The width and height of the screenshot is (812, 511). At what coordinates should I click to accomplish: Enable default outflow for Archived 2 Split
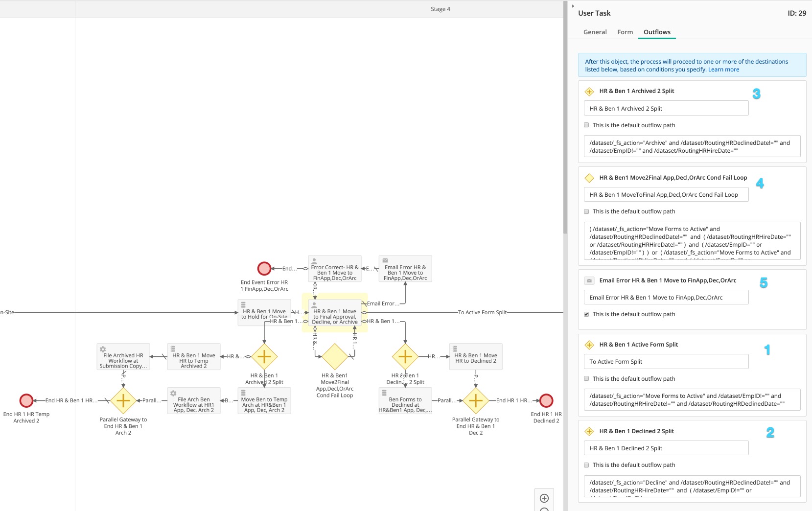[x=586, y=125]
